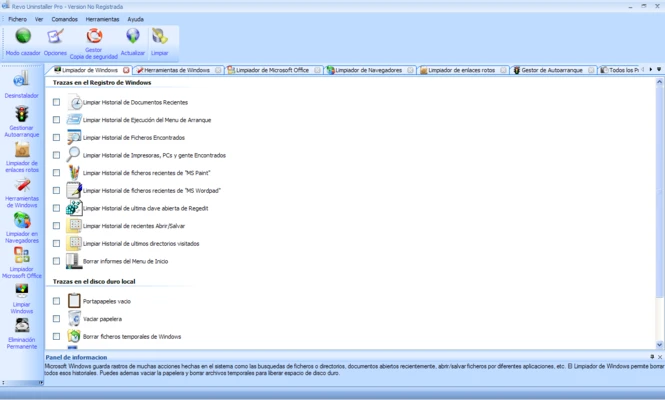Close the Limpiador de Navegadores tab
Viewport: 665px width, 400px height.
pos(410,70)
